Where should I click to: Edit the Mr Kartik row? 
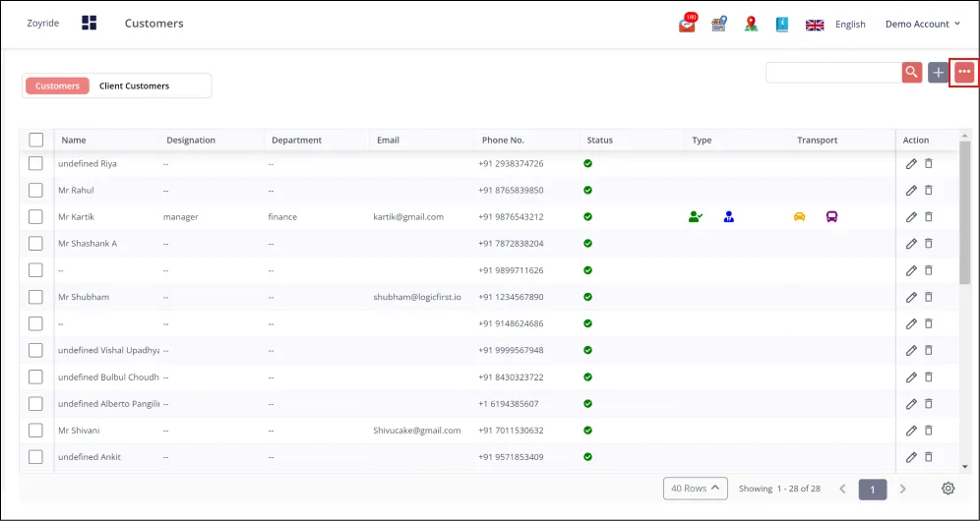pos(911,217)
